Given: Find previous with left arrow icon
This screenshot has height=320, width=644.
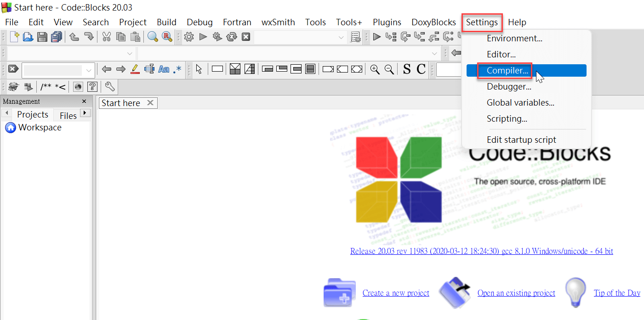Looking at the screenshot, I should click(107, 69).
